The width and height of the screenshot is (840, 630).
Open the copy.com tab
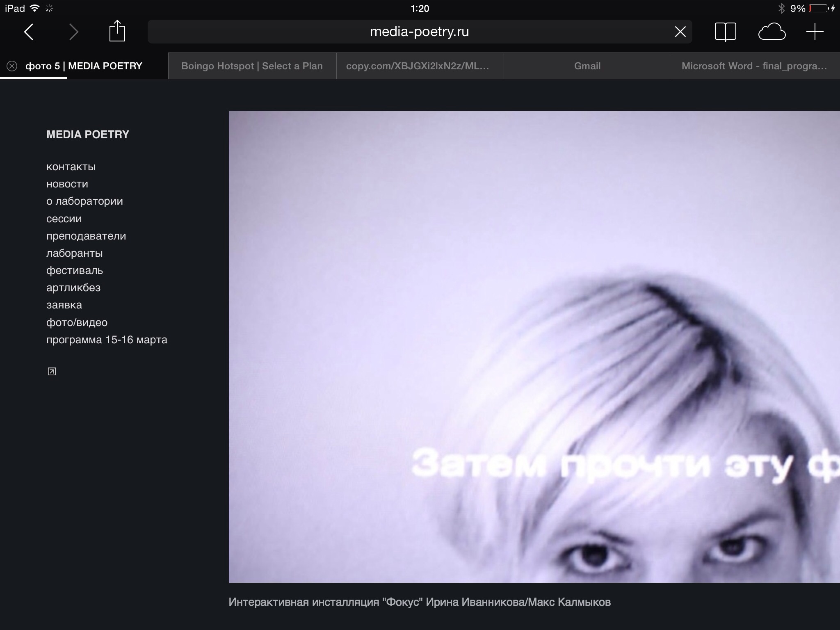point(418,66)
